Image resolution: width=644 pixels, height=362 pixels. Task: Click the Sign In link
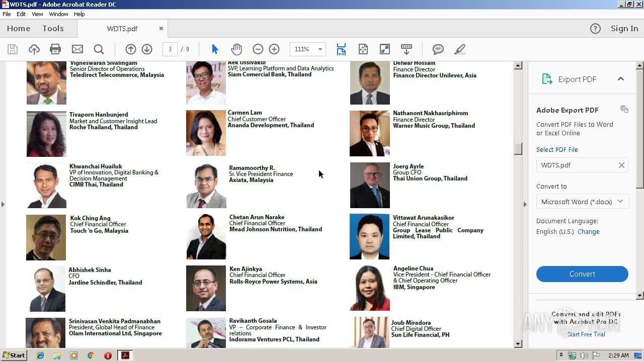[624, 29]
